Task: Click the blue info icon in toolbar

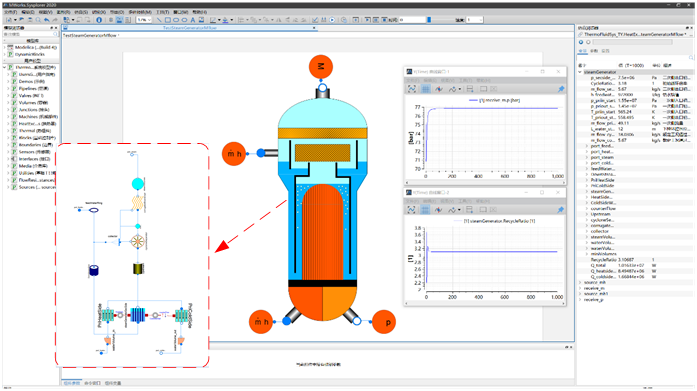Action: (99, 20)
